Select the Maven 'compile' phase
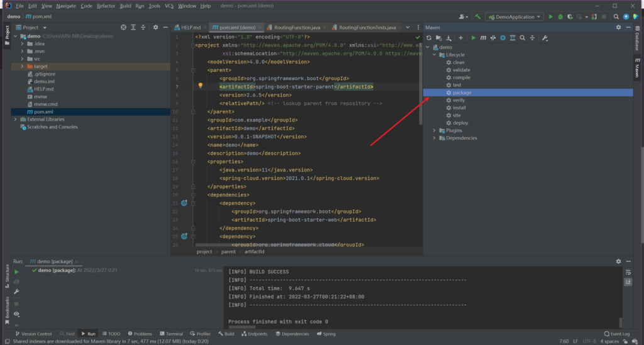This screenshot has width=644, height=345. coord(461,77)
